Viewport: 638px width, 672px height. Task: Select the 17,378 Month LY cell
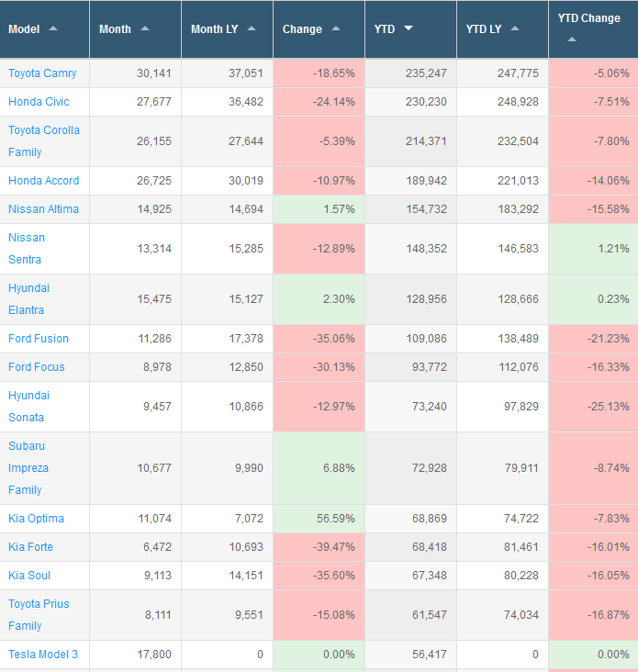pos(227,339)
